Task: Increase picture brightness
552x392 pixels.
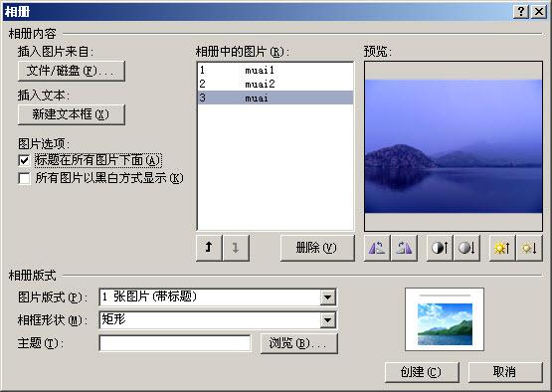Action: click(502, 249)
